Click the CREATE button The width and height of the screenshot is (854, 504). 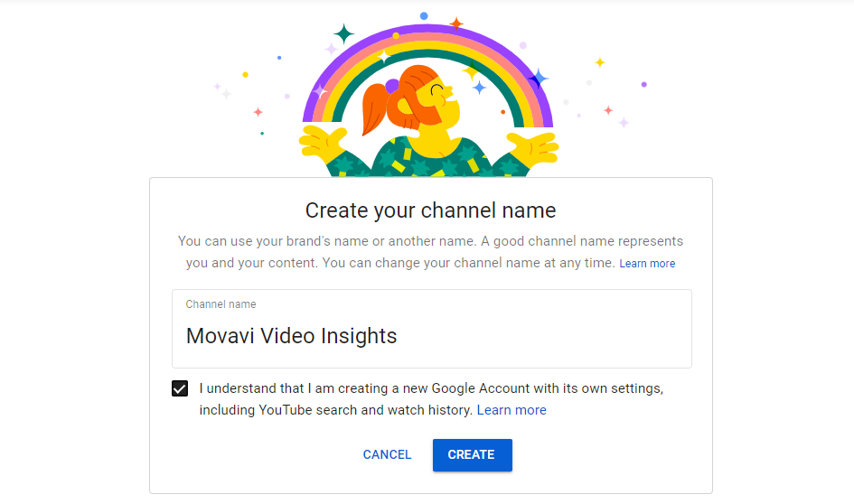(473, 455)
